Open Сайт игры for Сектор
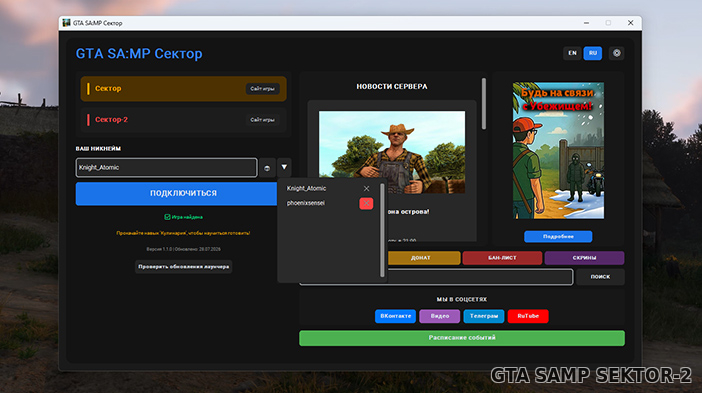The image size is (702, 393). [x=262, y=89]
